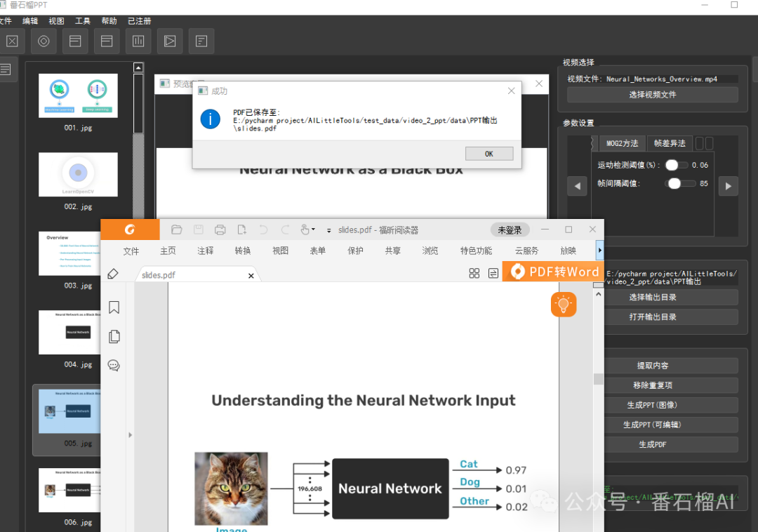The width and height of the screenshot is (758, 532).
Task: Adjust 运动检测阈值 slider
Action: pos(677,165)
